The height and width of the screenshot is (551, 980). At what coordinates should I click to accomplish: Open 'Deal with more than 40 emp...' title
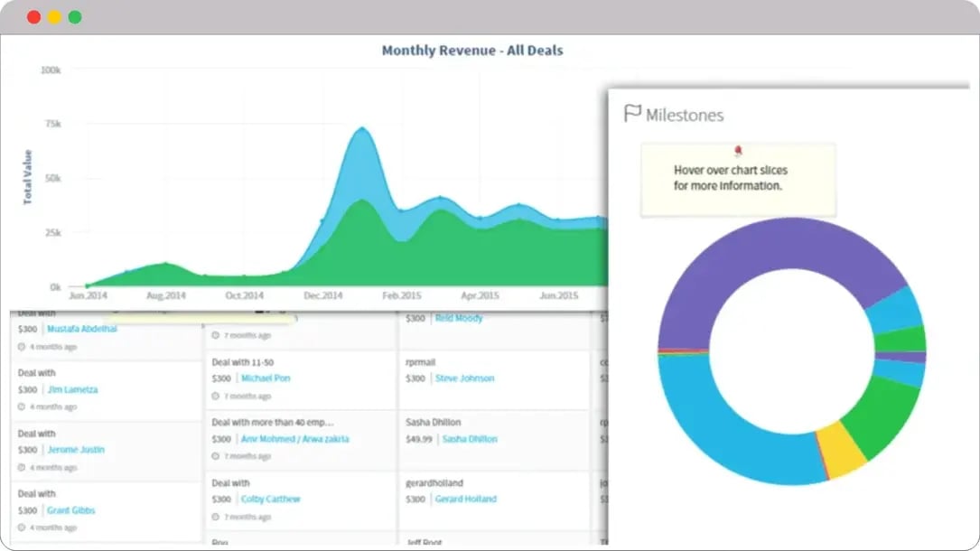273,422
